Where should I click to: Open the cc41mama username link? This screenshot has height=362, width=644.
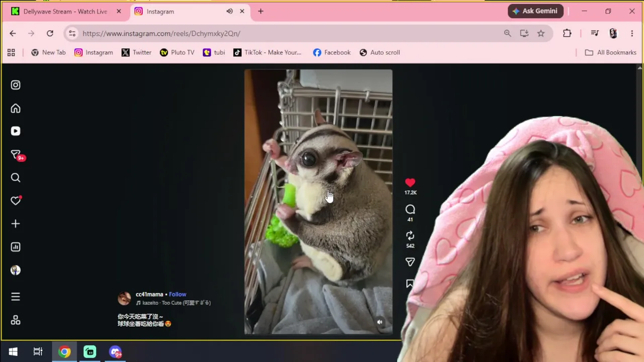click(149, 294)
